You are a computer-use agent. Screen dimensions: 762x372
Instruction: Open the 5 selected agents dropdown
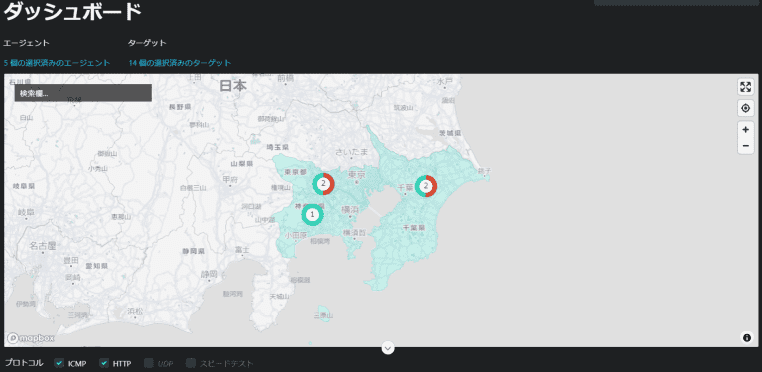pyautogui.click(x=57, y=63)
